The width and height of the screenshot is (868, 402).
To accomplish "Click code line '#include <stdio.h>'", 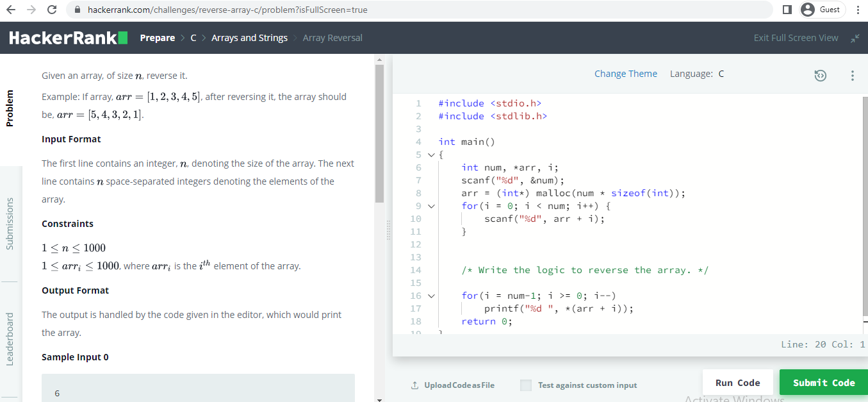I will 490,103.
